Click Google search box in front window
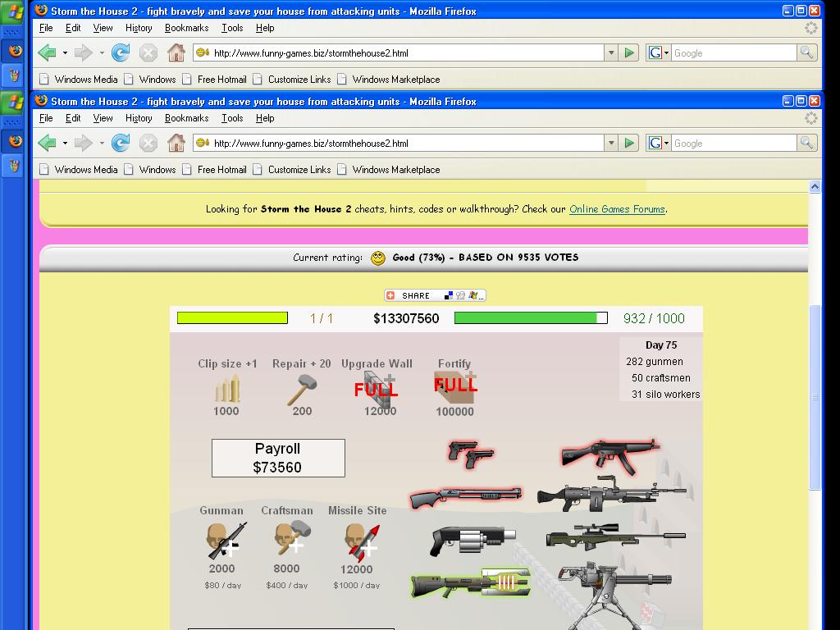The height and width of the screenshot is (630, 840). [x=733, y=143]
